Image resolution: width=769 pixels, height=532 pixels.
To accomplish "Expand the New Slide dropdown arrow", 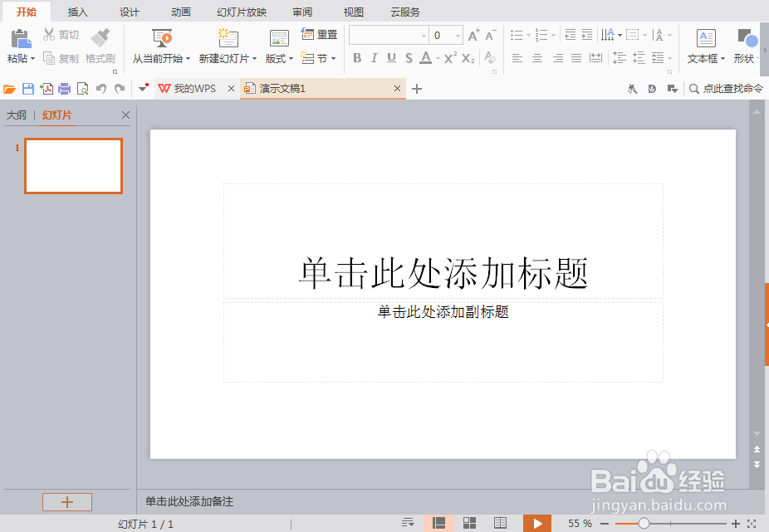I will (x=255, y=59).
